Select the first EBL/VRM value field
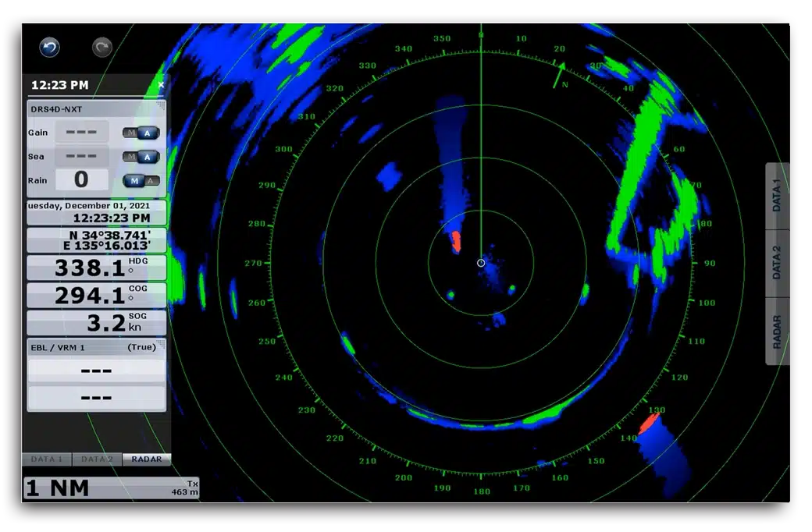 click(96, 371)
